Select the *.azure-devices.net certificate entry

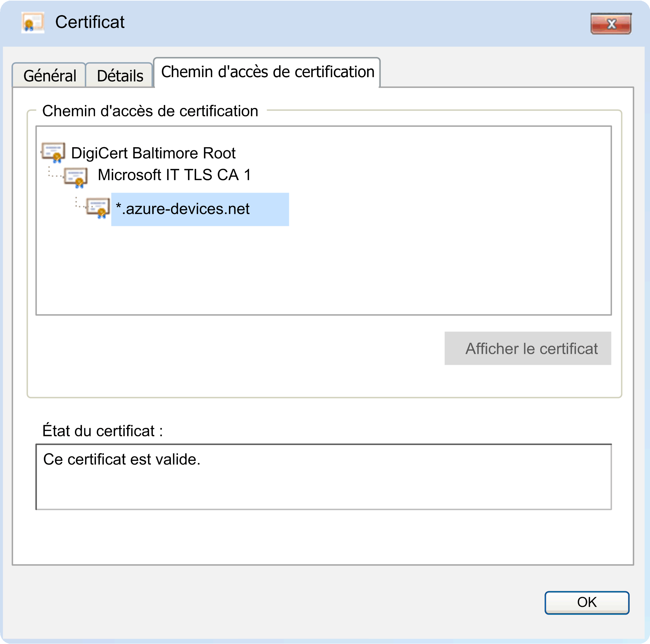[x=200, y=209]
